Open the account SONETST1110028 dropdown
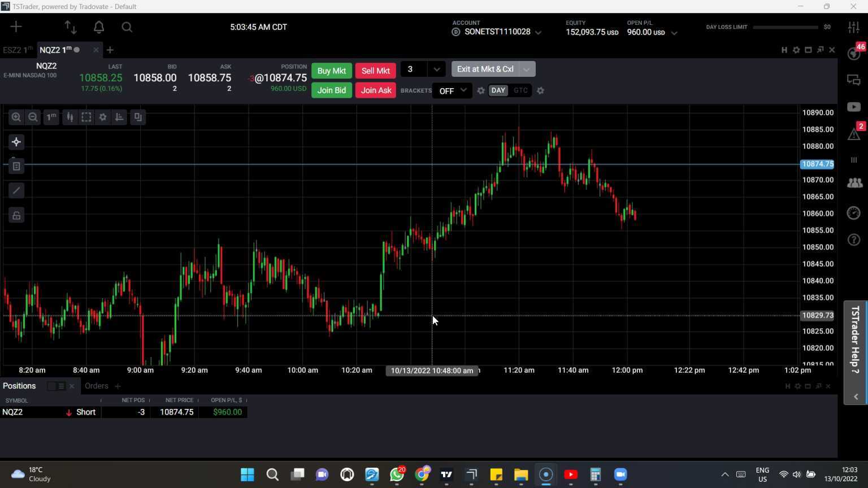Screen dimensions: 868x488 pyautogui.click(x=538, y=32)
